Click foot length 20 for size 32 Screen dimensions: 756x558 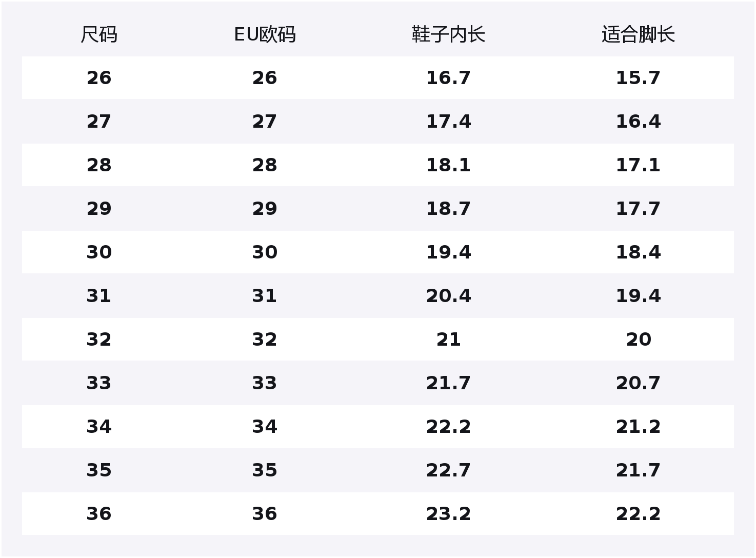coord(638,340)
